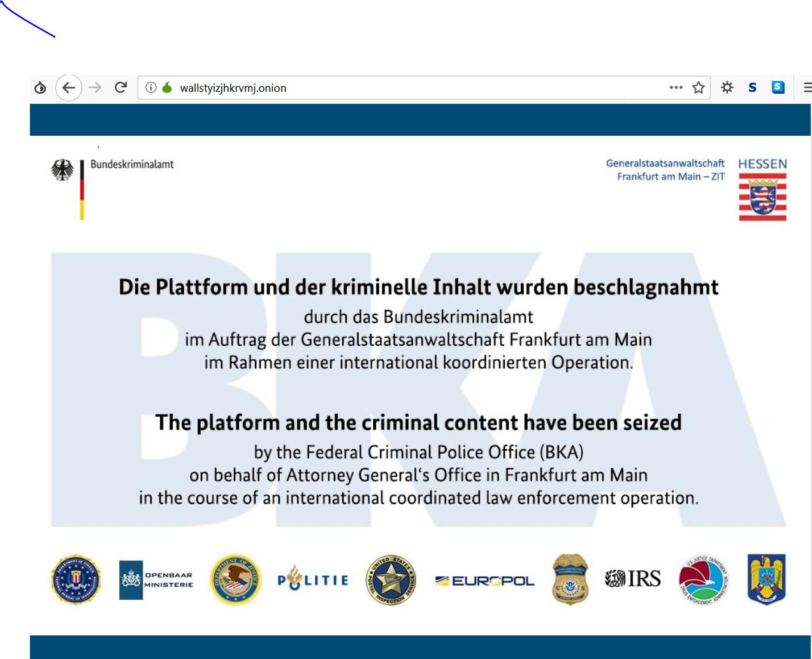Click the green onion secure connection icon
The height and width of the screenshot is (659, 812).
coord(167,87)
